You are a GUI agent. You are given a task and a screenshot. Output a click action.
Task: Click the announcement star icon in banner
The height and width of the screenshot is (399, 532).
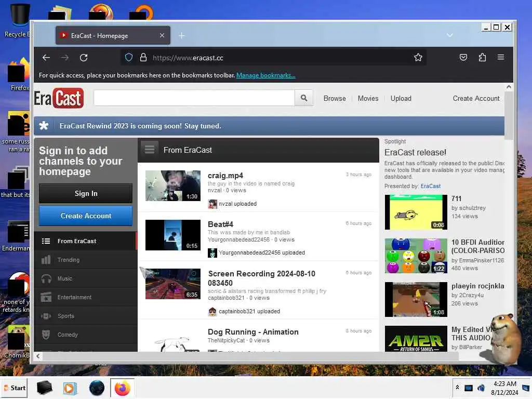[x=44, y=126]
